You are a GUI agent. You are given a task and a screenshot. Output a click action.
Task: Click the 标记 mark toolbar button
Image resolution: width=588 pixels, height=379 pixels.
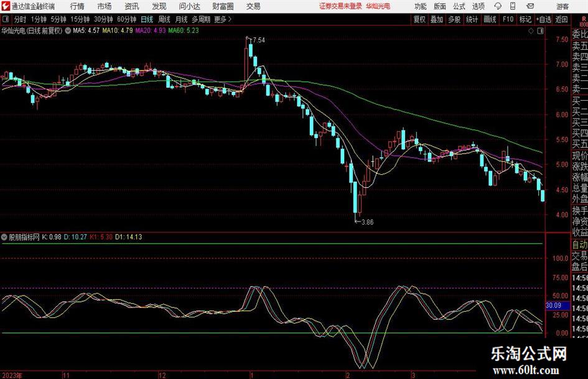(x=525, y=19)
